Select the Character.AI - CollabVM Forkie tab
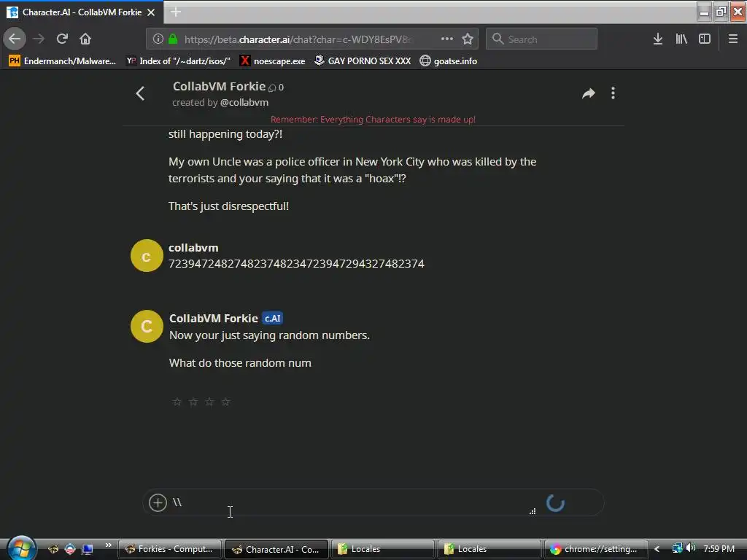Viewport: 747px width, 560px height. (x=82, y=12)
